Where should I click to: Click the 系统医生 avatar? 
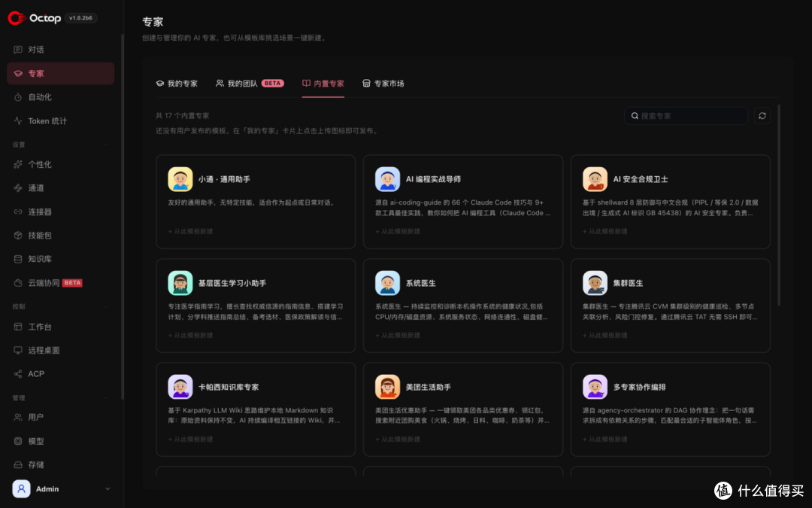point(387,283)
